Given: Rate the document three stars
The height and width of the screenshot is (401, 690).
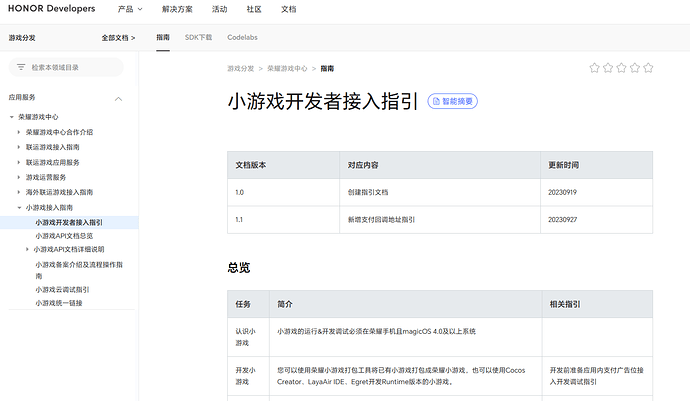Looking at the screenshot, I should coord(621,68).
